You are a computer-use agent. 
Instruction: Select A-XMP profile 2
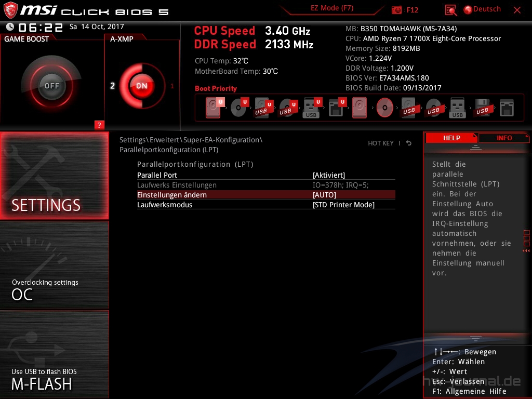(x=112, y=86)
